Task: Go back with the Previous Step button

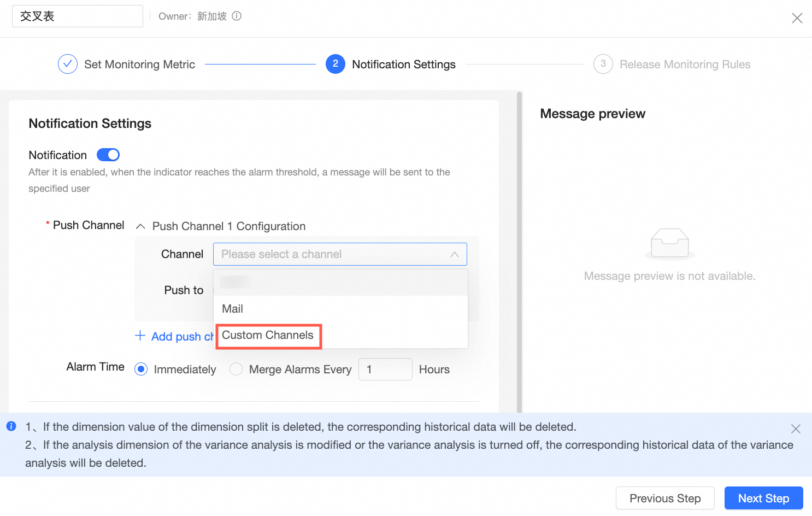Action: [x=664, y=498]
